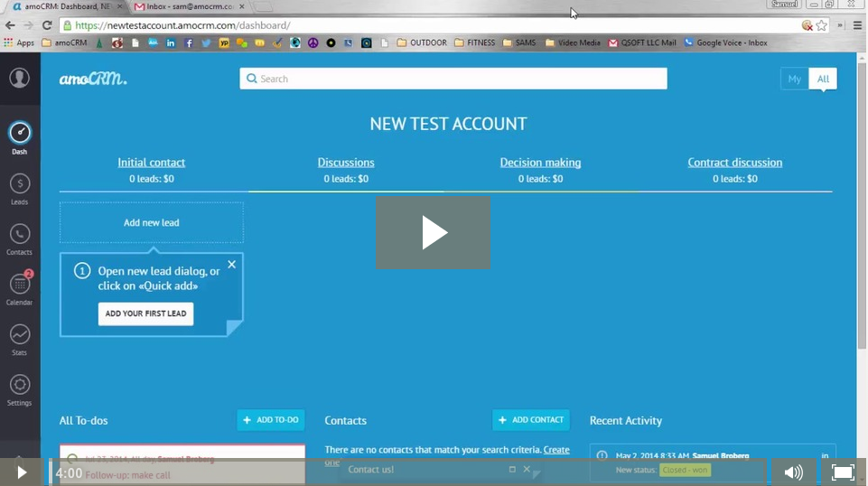Close the new lead hint tooltip

[232, 265]
